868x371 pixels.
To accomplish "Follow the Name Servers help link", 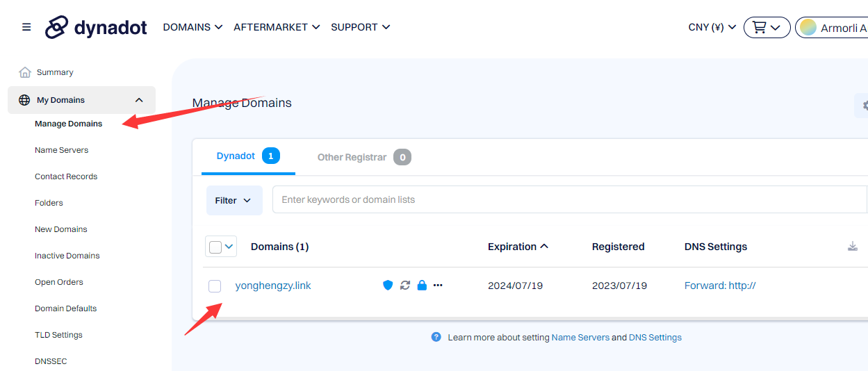I will click(x=580, y=338).
